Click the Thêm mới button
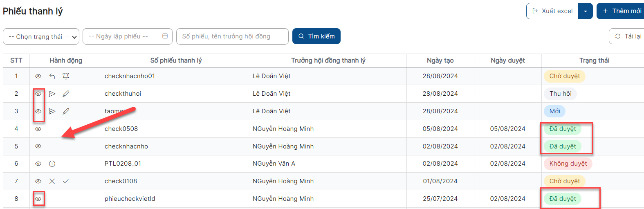 621,11
